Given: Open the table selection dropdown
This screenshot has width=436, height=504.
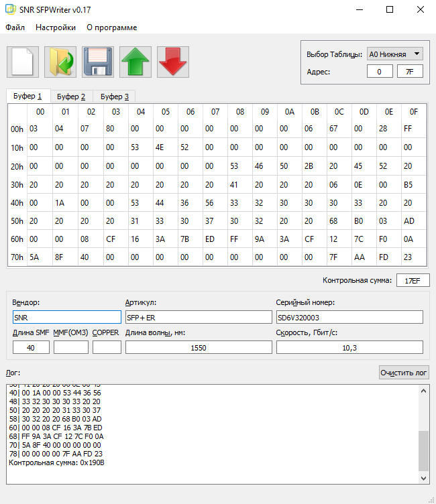Looking at the screenshot, I should pos(394,54).
